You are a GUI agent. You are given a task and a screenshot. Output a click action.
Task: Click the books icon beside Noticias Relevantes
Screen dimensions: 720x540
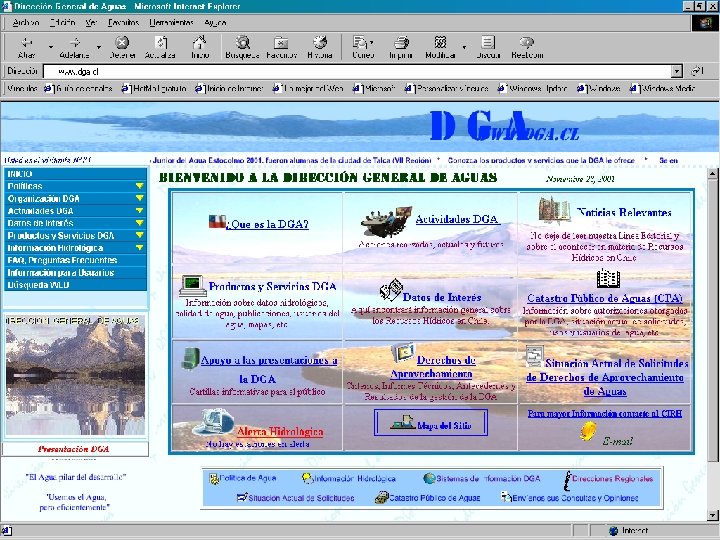(x=554, y=210)
